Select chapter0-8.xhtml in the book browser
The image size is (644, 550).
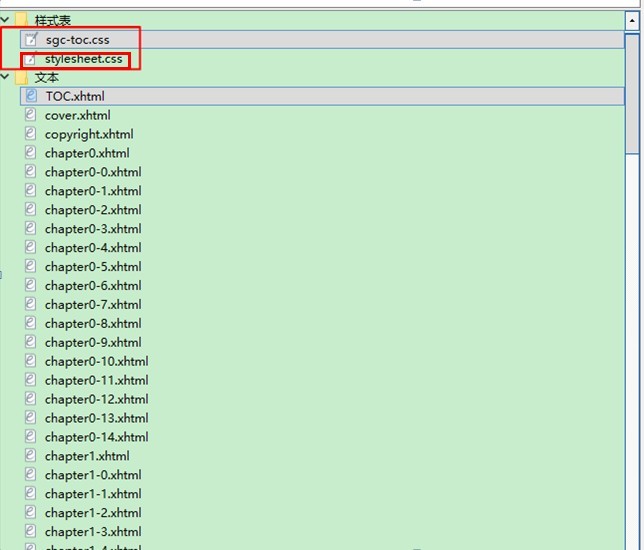(93, 323)
